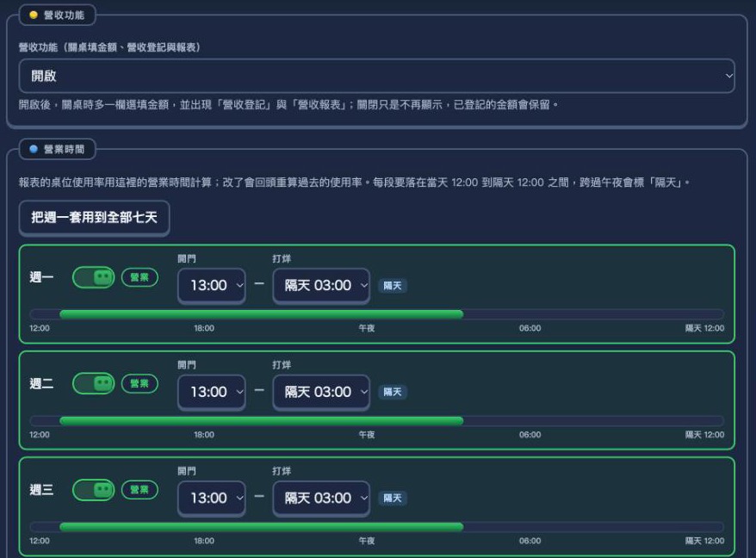Click the yellow dot in 營收功能 header
The height and width of the screenshot is (558, 756).
pos(34,15)
